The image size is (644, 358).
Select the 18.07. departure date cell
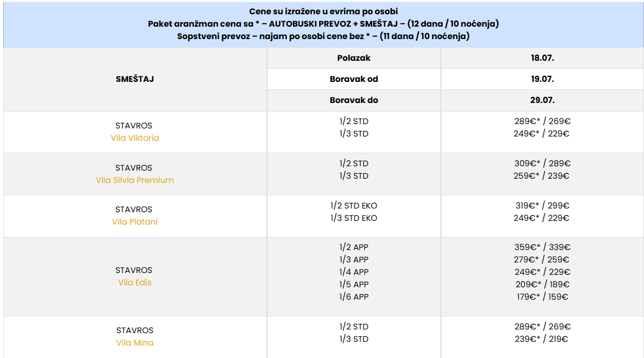(x=542, y=58)
